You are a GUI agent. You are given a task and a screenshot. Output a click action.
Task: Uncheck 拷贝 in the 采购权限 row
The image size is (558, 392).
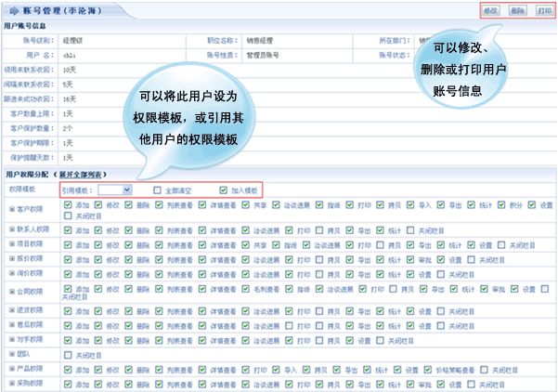point(319,385)
